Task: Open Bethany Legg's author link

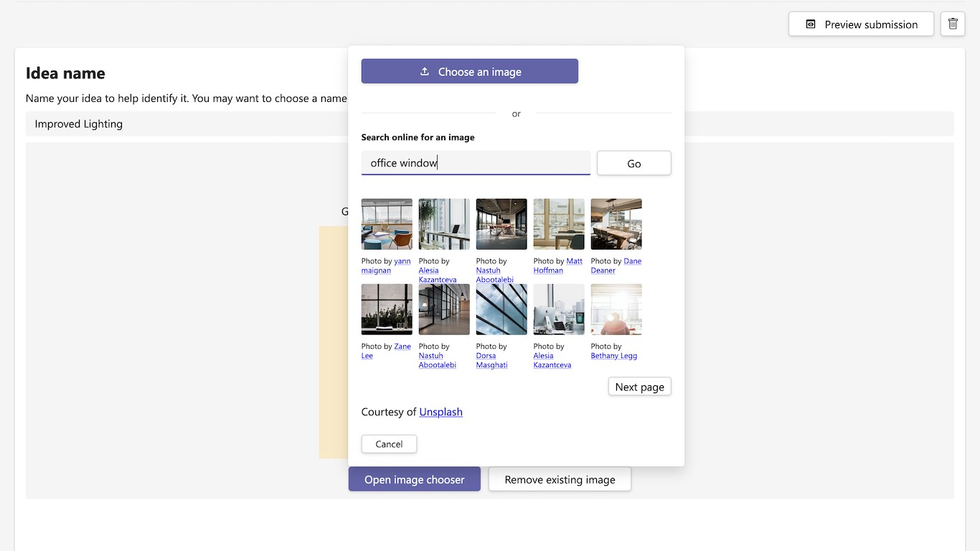Action: [x=614, y=356]
